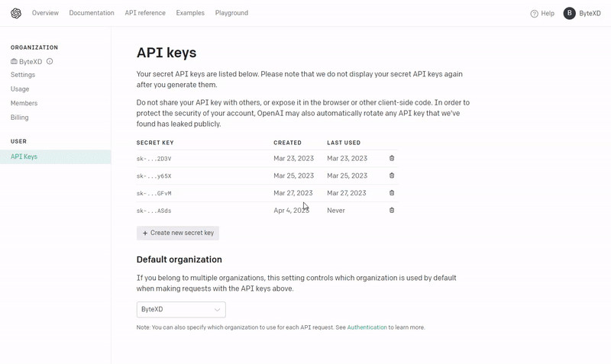
Task: Delete the sk-...GFvM key using trash icon
Action: [x=392, y=193]
